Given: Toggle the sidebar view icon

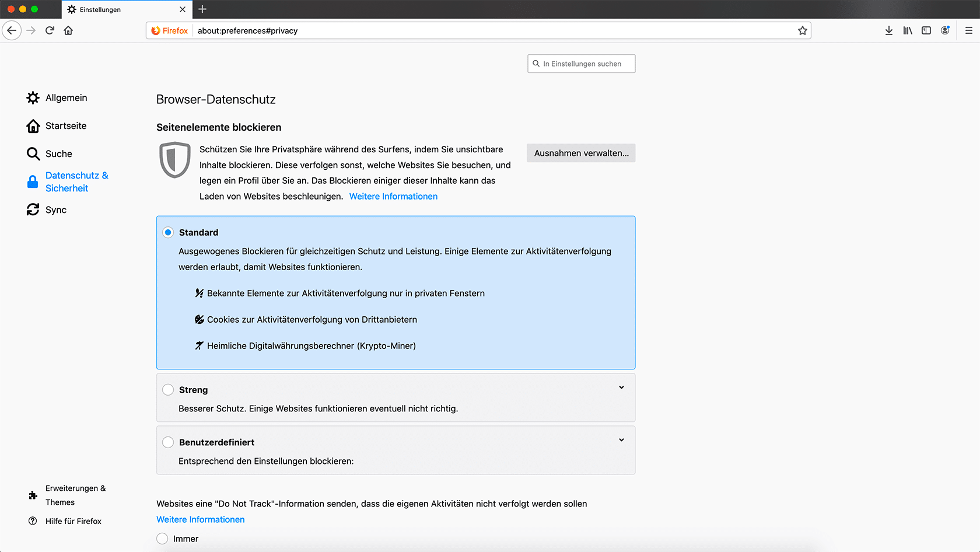Looking at the screenshot, I should (926, 30).
